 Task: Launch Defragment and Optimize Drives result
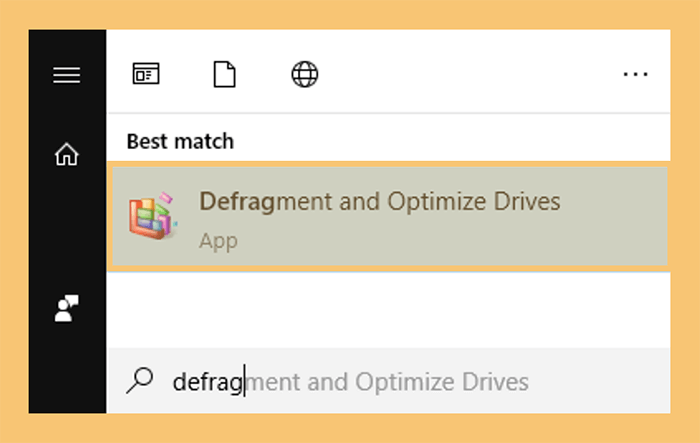pos(390,217)
